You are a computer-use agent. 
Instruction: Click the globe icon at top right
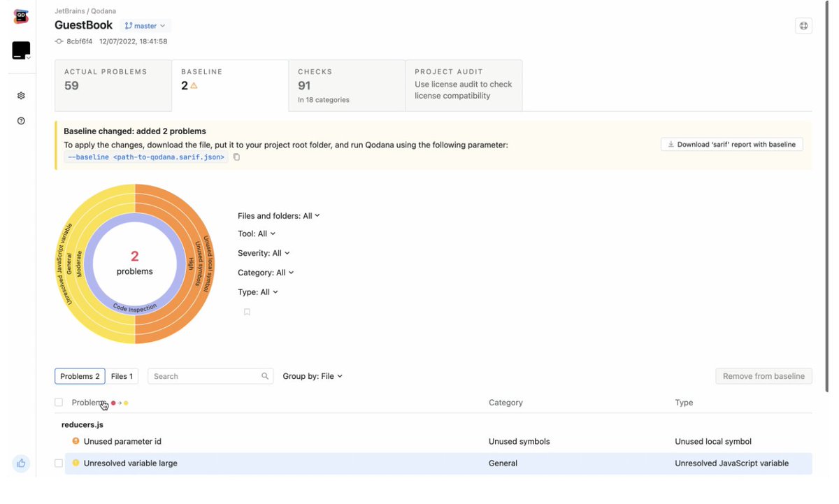803,25
